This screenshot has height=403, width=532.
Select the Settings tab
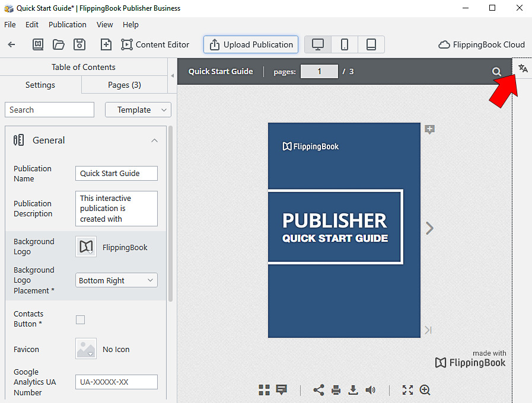point(40,85)
